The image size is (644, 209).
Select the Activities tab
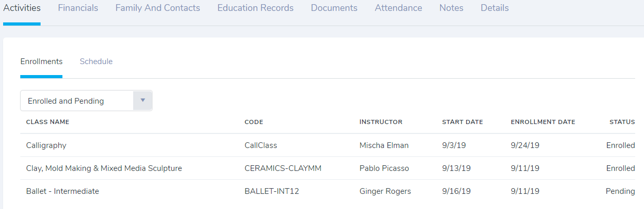coord(22,8)
